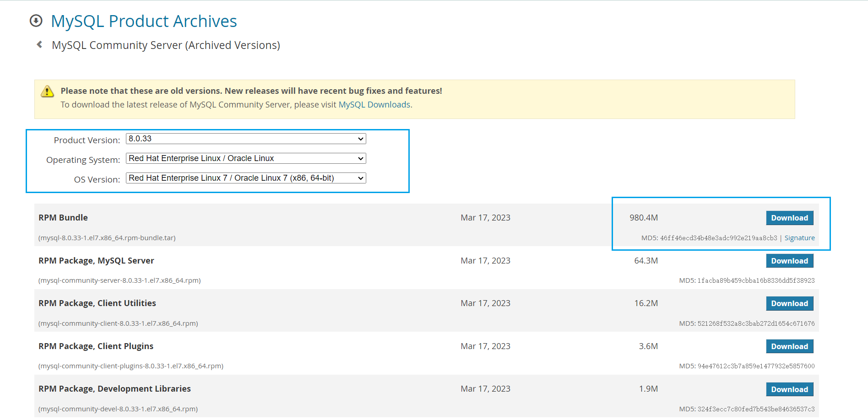Open the Product Version dropdown showing 8.0.33
This screenshot has height=420, width=868.
coord(246,139)
